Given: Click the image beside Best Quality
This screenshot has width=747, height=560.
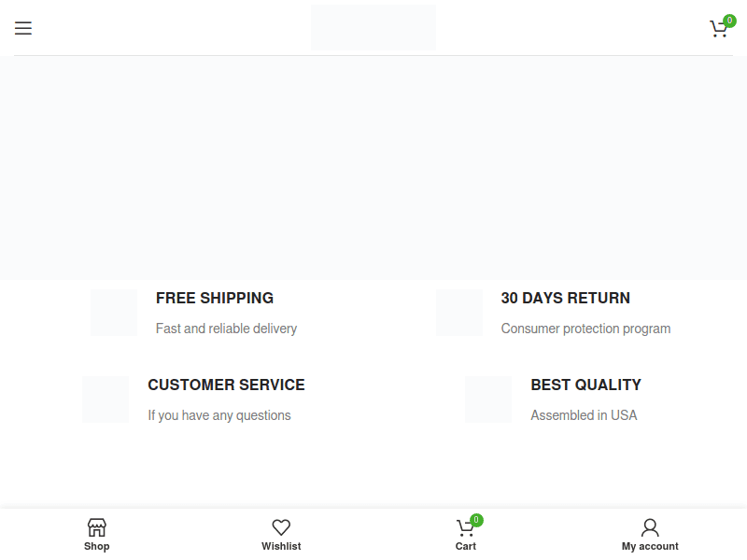Looking at the screenshot, I should coord(488,399).
